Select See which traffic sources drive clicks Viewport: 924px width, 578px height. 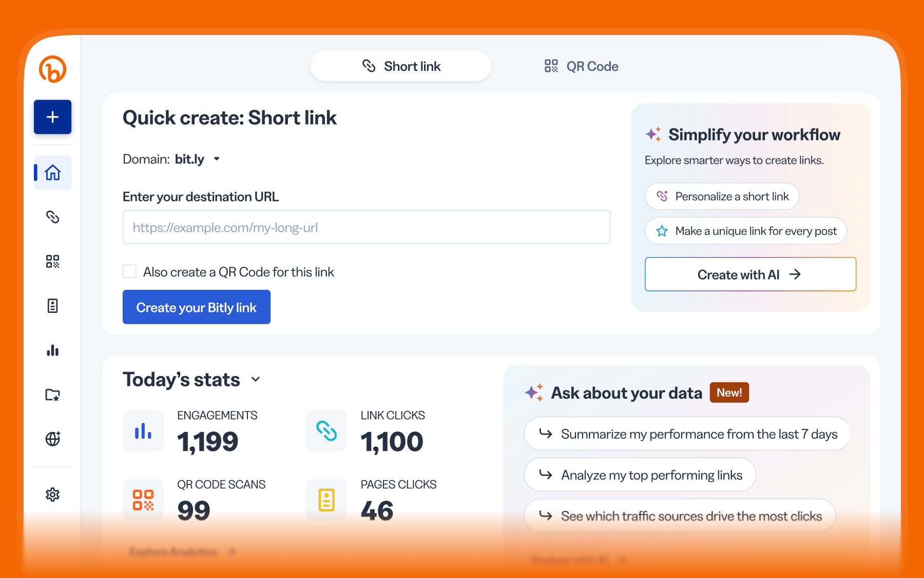680,515
